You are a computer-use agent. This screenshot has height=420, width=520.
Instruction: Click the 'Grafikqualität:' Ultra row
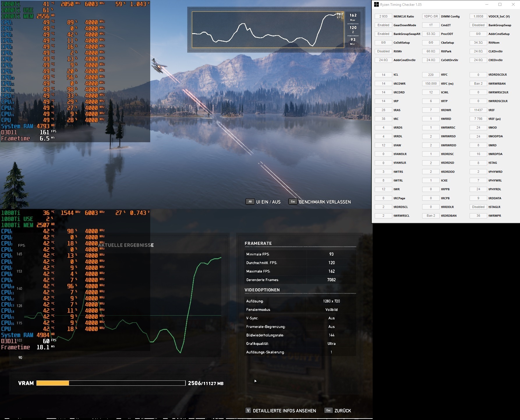coord(300,344)
